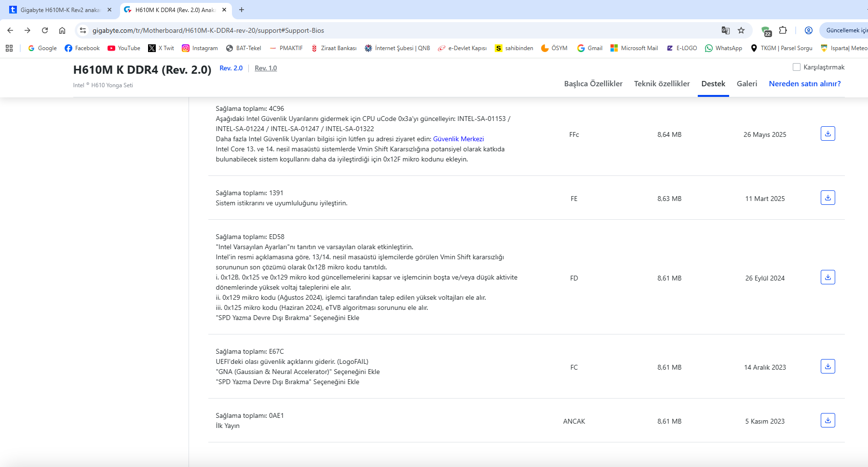Switch to Başlıca Özellikler tab
This screenshot has width=868, height=467.
(593, 84)
